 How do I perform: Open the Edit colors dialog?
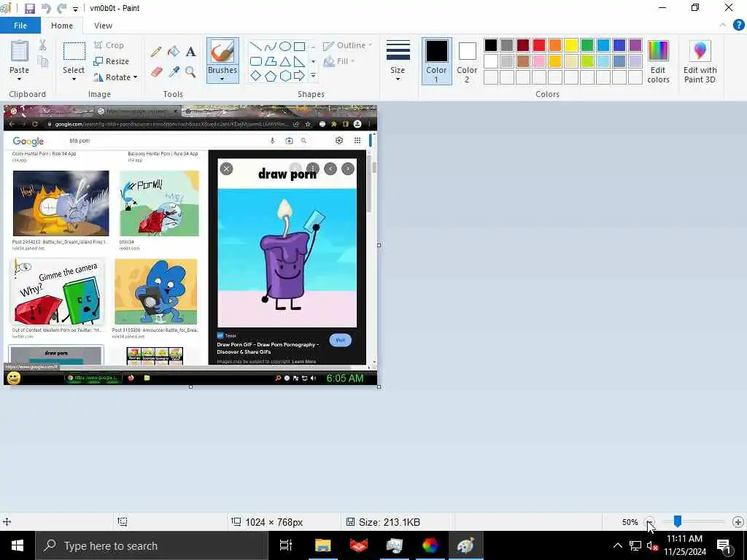(x=659, y=61)
